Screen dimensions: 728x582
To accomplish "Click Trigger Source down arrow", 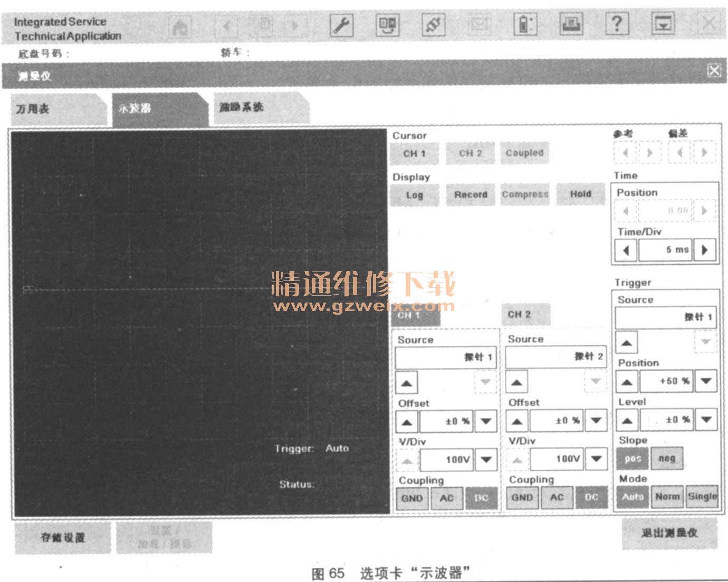I will tap(705, 342).
